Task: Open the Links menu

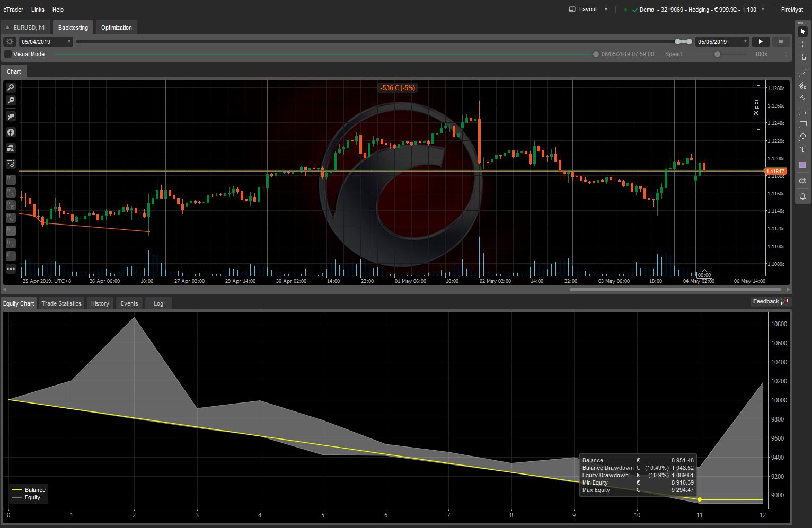Action: click(x=38, y=10)
